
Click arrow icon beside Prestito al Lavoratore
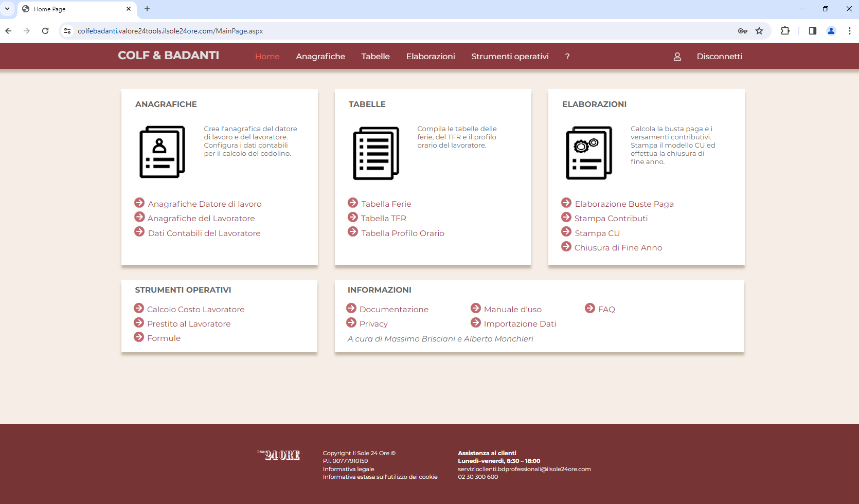click(139, 322)
